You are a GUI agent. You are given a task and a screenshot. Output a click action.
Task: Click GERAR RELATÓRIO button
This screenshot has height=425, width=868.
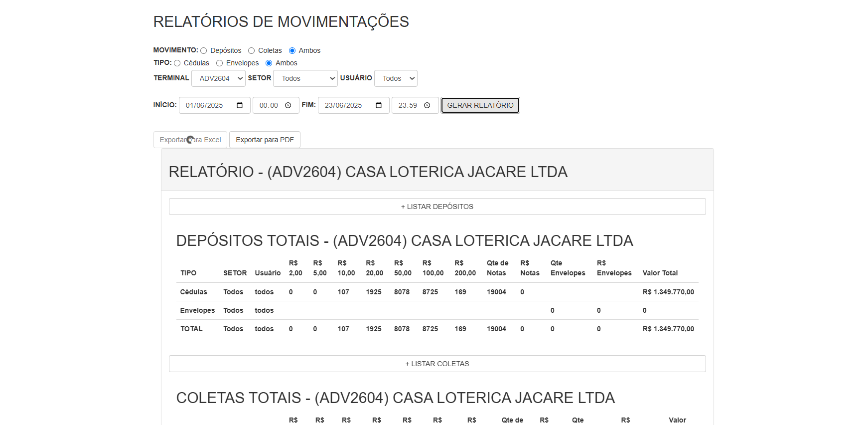480,105
